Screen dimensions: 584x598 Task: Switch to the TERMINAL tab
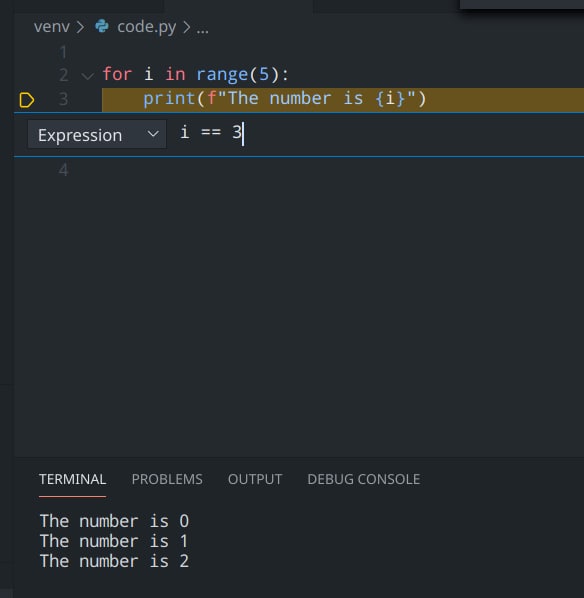[72, 479]
